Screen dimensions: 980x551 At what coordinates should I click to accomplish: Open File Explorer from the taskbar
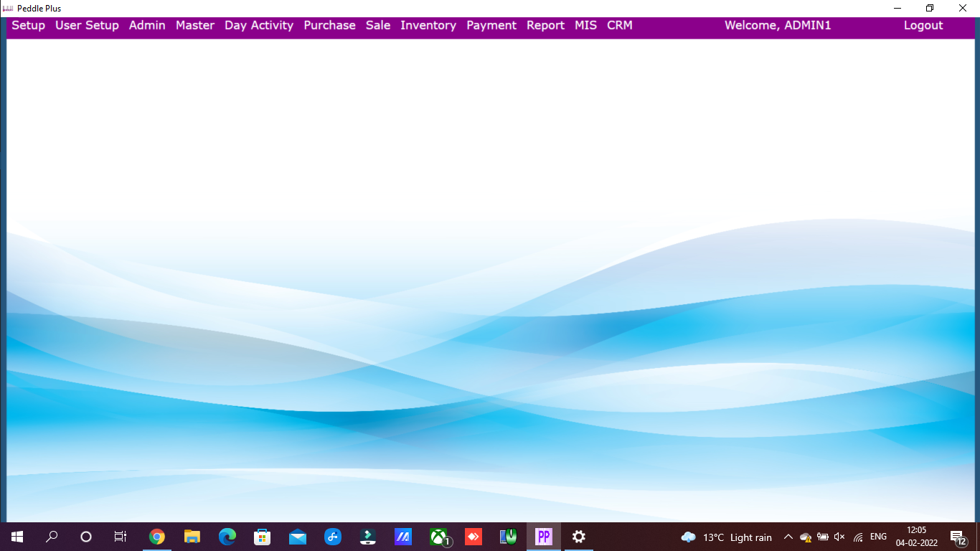(x=192, y=537)
